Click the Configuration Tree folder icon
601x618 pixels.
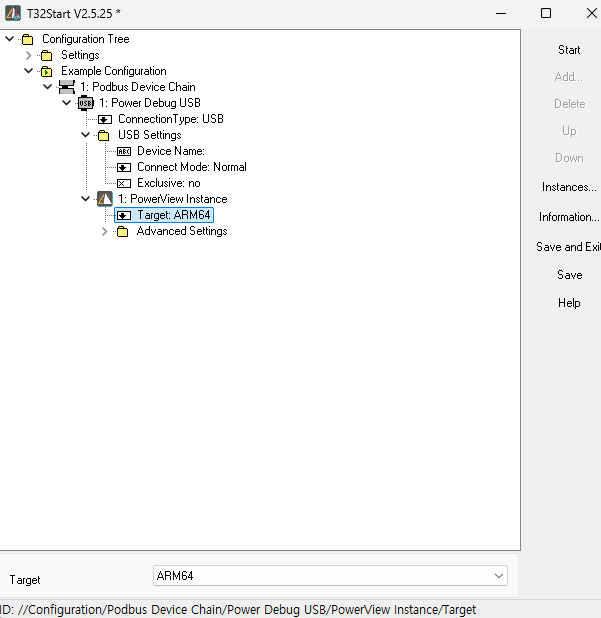pyautogui.click(x=28, y=39)
